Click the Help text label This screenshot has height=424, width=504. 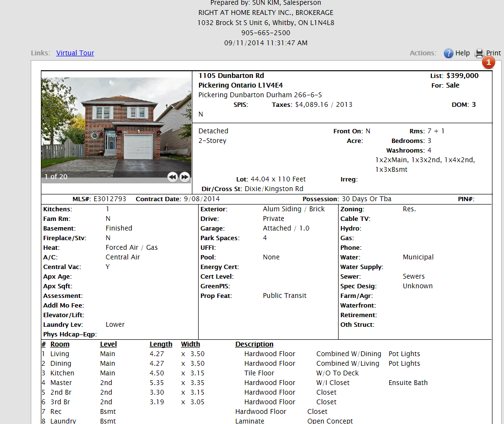pyautogui.click(x=462, y=53)
